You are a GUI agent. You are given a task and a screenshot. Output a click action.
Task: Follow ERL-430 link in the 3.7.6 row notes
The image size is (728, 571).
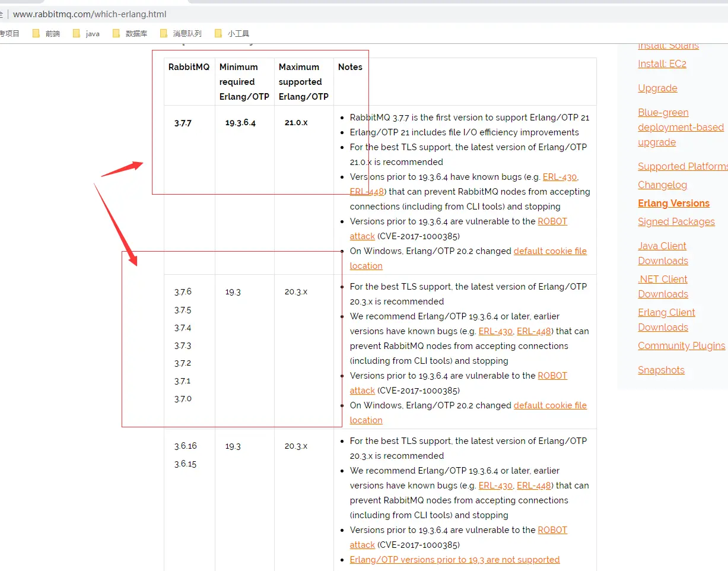(x=495, y=331)
